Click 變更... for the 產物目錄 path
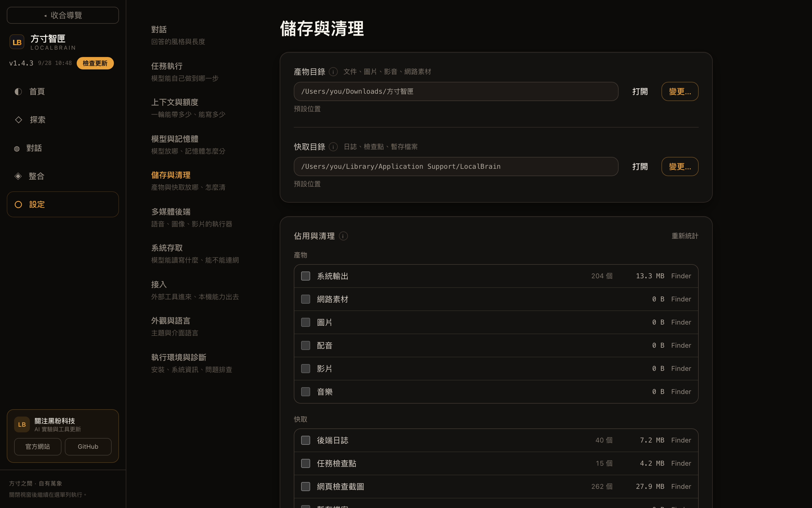The width and height of the screenshot is (812, 508). pos(680,91)
